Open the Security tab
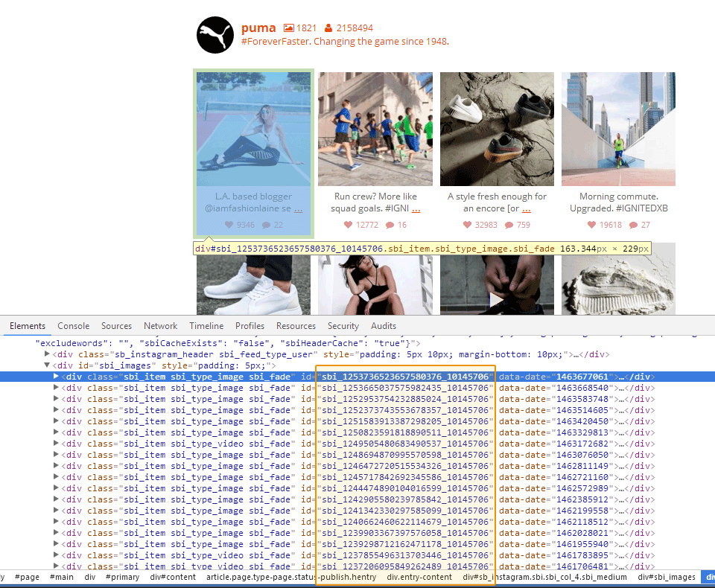715x588 pixels. point(343,326)
